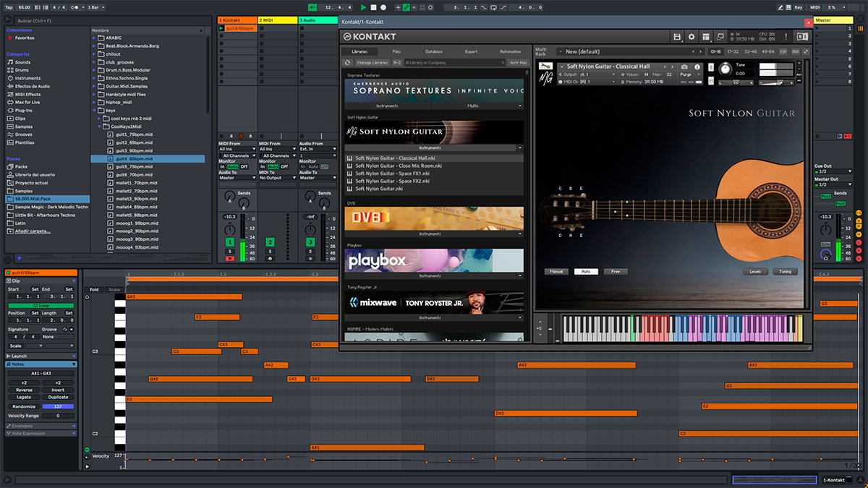Image resolution: width=868 pixels, height=488 pixels.
Task: Select rack channel page 17-32
Action: click(733, 52)
